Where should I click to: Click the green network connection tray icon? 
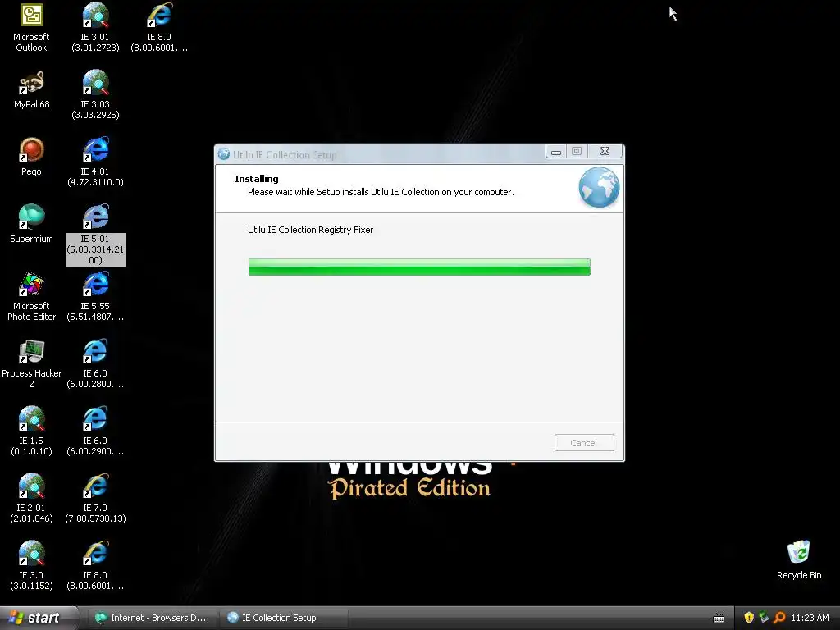(x=764, y=618)
